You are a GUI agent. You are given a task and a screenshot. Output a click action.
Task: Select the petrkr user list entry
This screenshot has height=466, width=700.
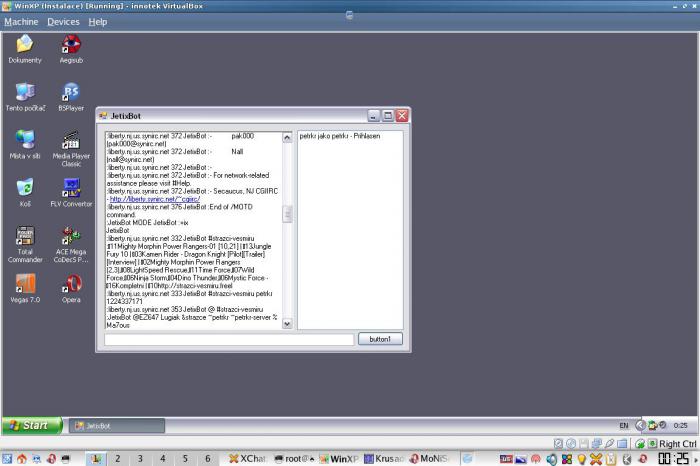pyautogui.click(x=340, y=136)
